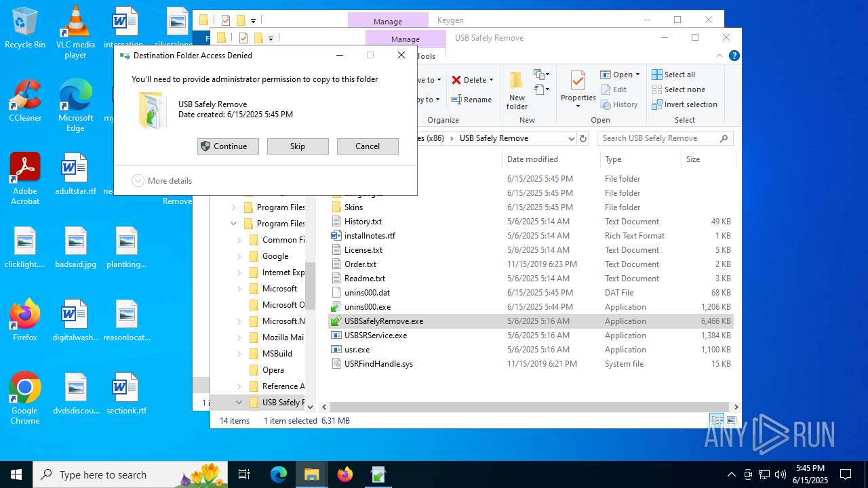This screenshot has height=488, width=868.
Task: Click Skip in access denied dialog
Action: pos(298,146)
